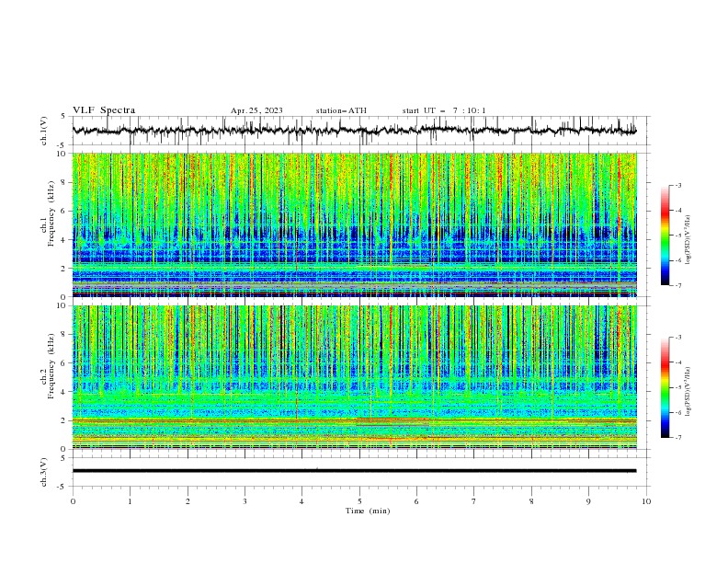Click the ch.1 frequency tick label "4"
Viewport: 728px width, 563px height.
64,240
